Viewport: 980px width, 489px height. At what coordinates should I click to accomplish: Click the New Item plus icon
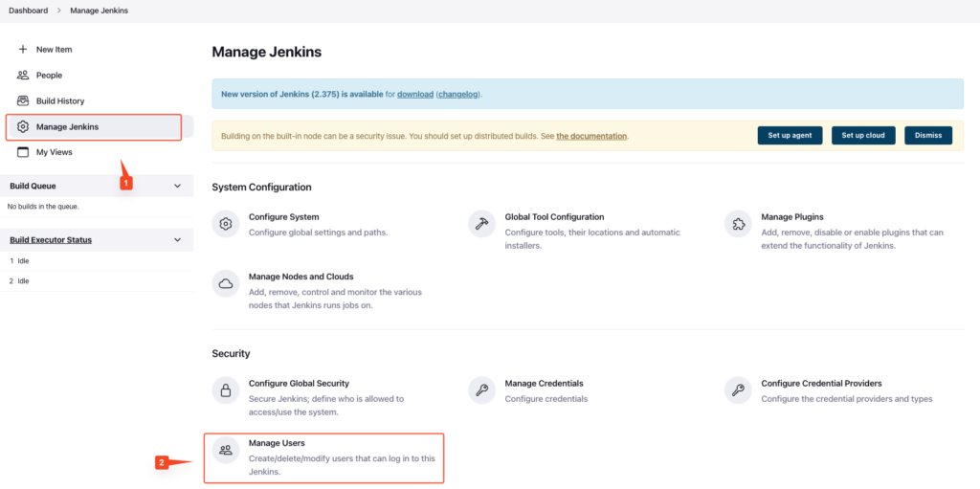23,50
